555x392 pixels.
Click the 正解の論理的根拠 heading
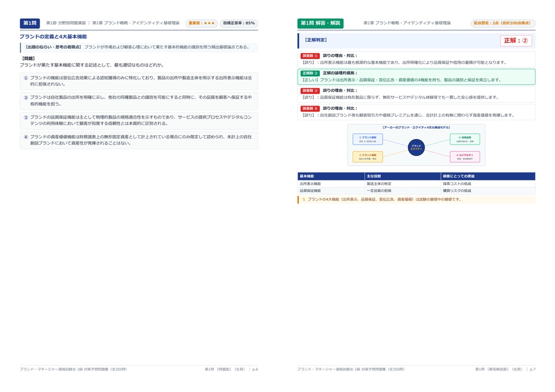pyautogui.click(x=340, y=73)
